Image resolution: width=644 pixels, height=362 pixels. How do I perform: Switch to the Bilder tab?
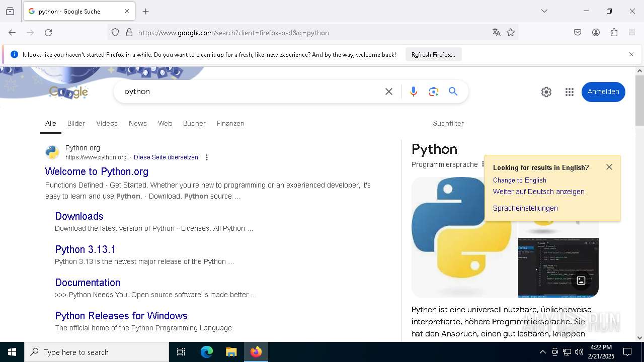coord(76,123)
